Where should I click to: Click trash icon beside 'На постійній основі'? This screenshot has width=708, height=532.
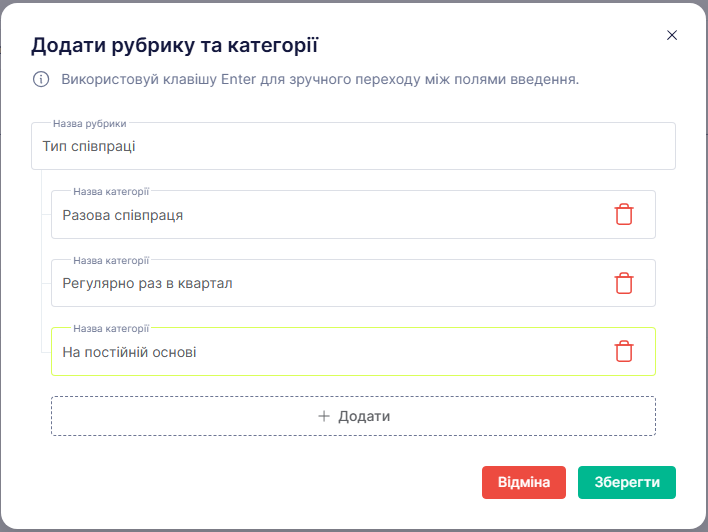click(624, 351)
